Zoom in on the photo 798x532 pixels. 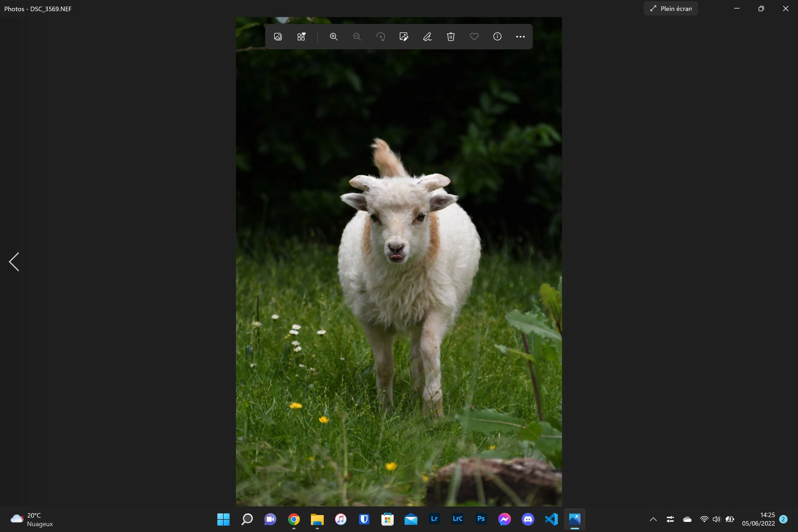pyautogui.click(x=334, y=37)
